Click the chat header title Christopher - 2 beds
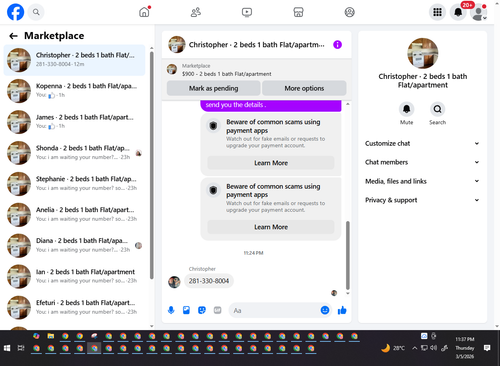500x366 pixels. pos(256,45)
